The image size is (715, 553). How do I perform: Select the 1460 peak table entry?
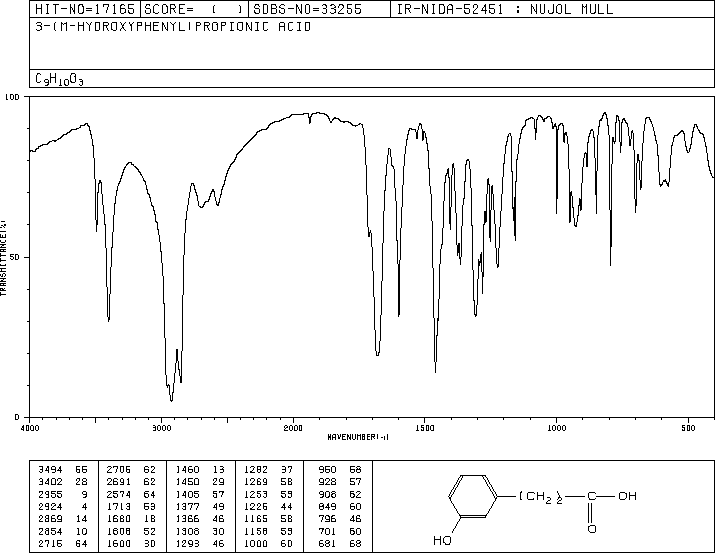coord(200,470)
